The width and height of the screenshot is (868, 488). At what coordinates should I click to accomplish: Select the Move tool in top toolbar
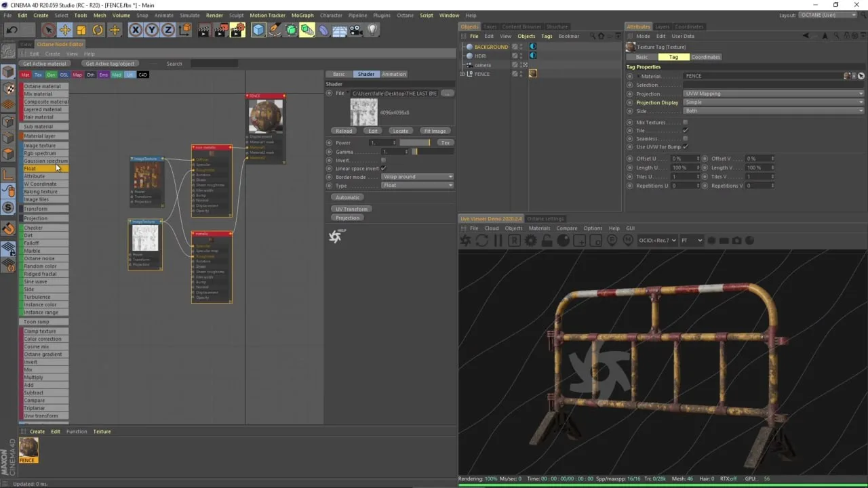click(65, 30)
